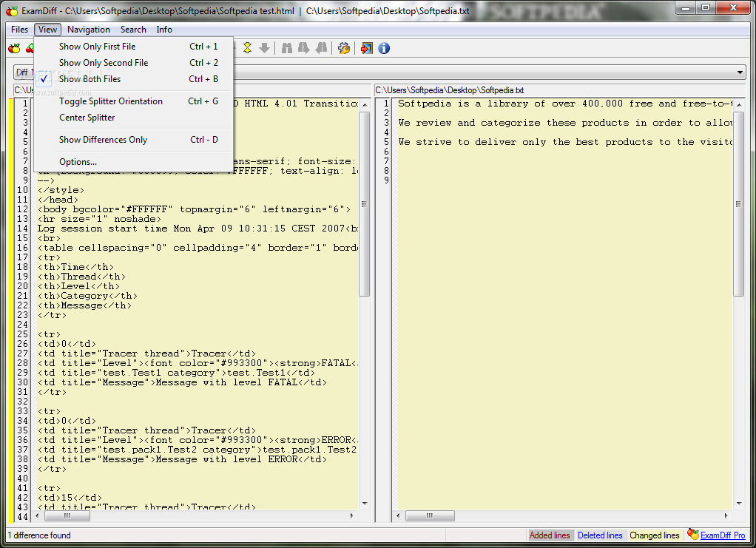Select Show Both Files checked entry

click(x=133, y=79)
